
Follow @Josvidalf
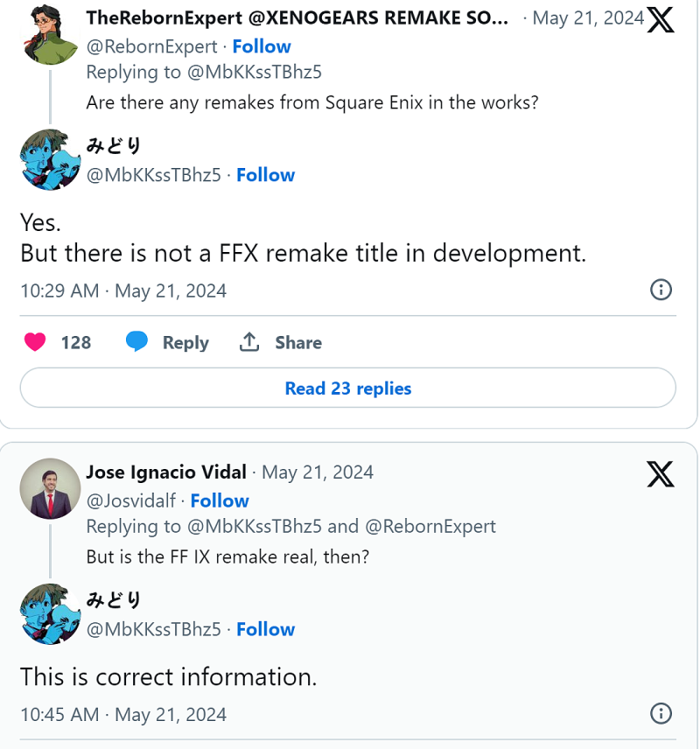click(220, 501)
